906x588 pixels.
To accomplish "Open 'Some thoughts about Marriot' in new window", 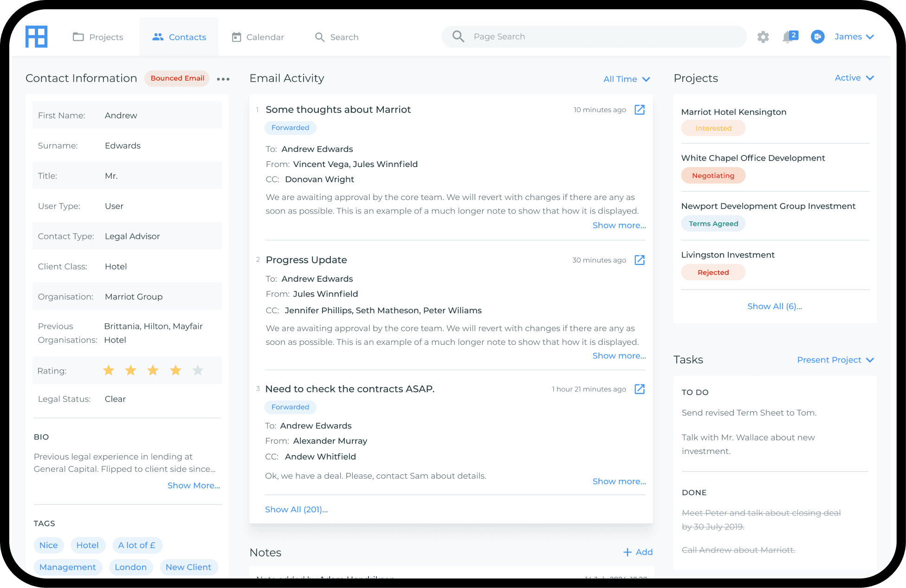I will pyautogui.click(x=640, y=110).
